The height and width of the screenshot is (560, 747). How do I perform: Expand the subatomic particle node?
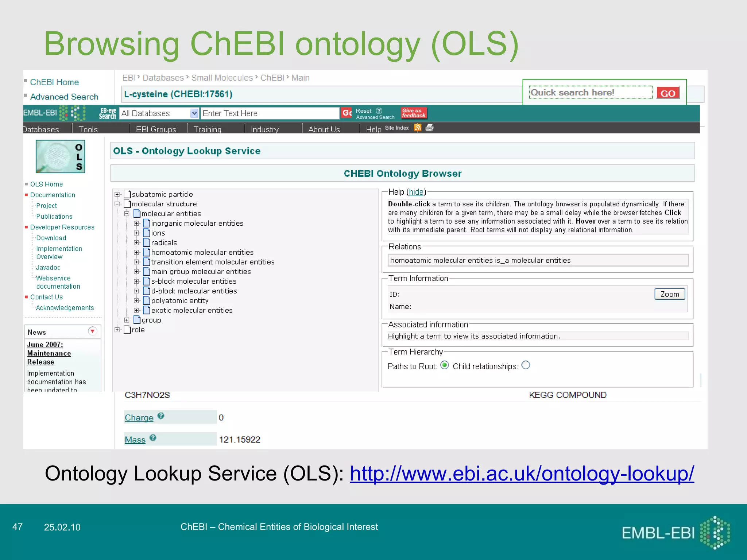(x=117, y=194)
